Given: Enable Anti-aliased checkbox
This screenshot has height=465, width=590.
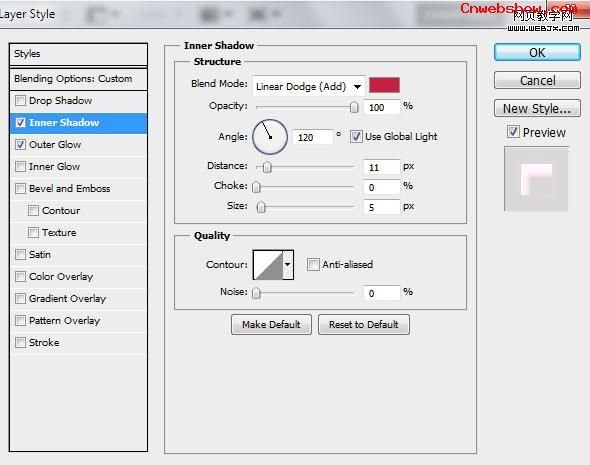Looking at the screenshot, I should pyautogui.click(x=313, y=264).
